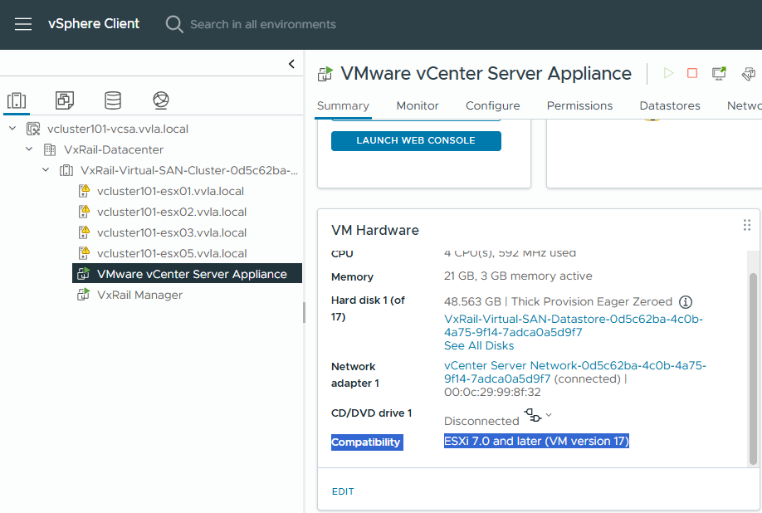Switch to Networking inventory view

point(161,100)
